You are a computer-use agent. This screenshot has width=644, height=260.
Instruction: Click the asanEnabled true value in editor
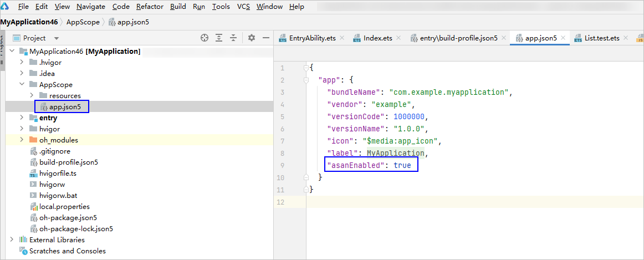(x=402, y=165)
